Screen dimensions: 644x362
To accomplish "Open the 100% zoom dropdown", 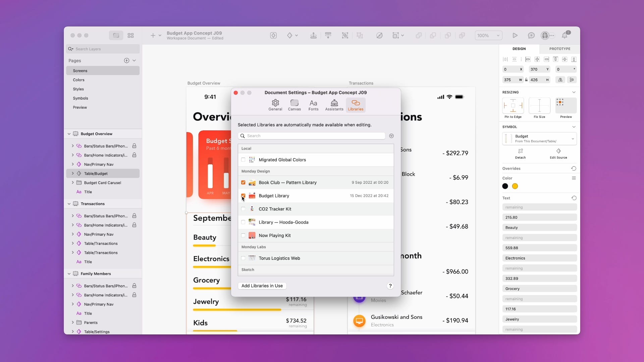I will [488, 36].
